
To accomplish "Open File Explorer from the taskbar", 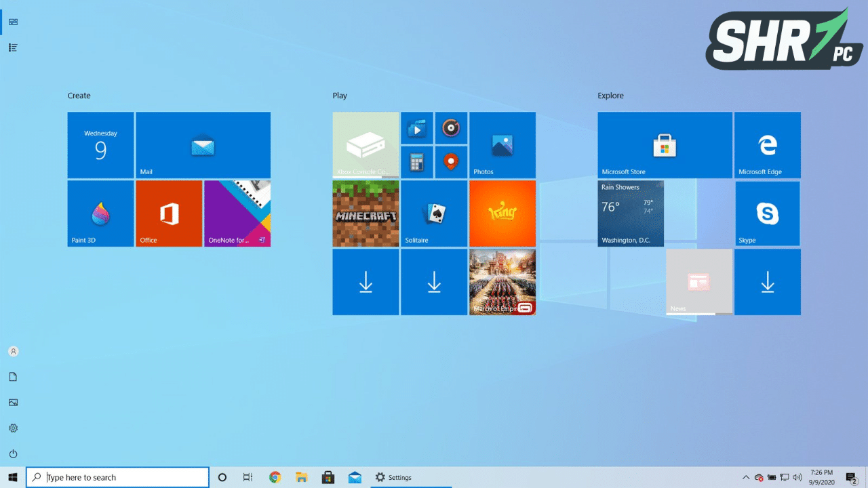I will click(x=302, y=477).
